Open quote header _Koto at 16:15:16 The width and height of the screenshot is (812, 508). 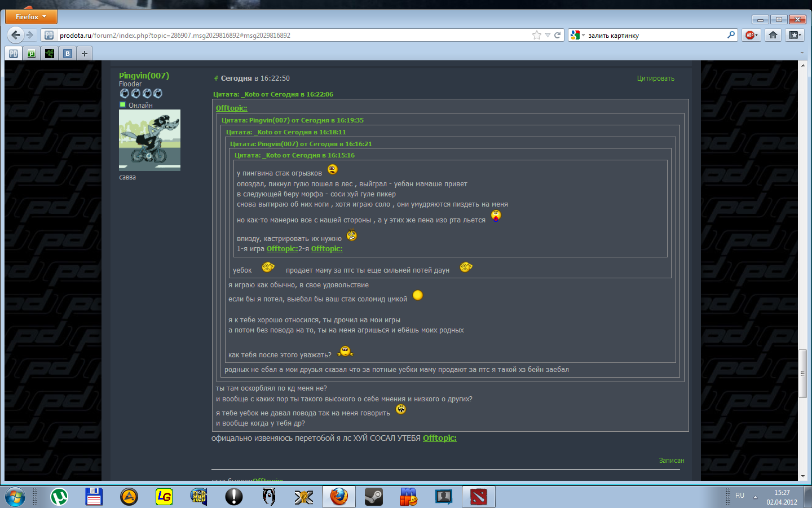[294, 155]
